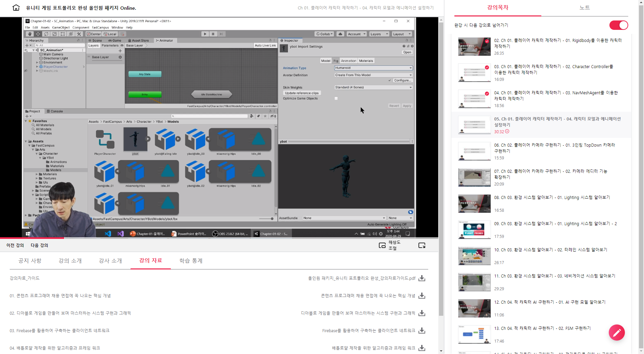Toggle SC_Animation scene visibility eye
The image size is (644, 354).
tap(26, 50)
